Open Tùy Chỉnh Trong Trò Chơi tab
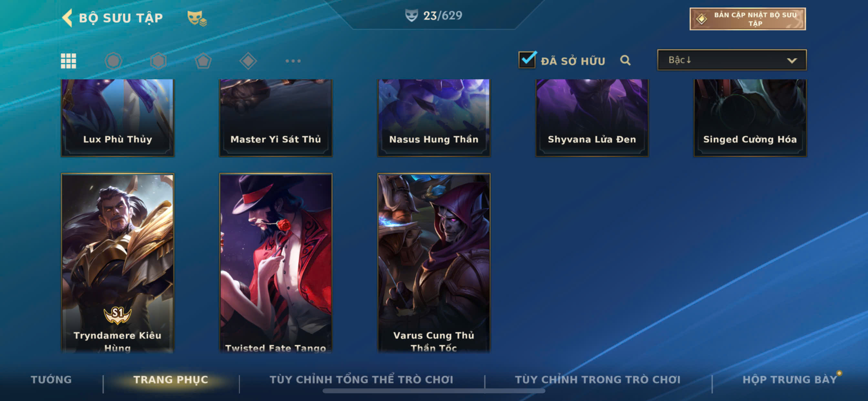This screenshot has width=868, height=401. [598, 379]
